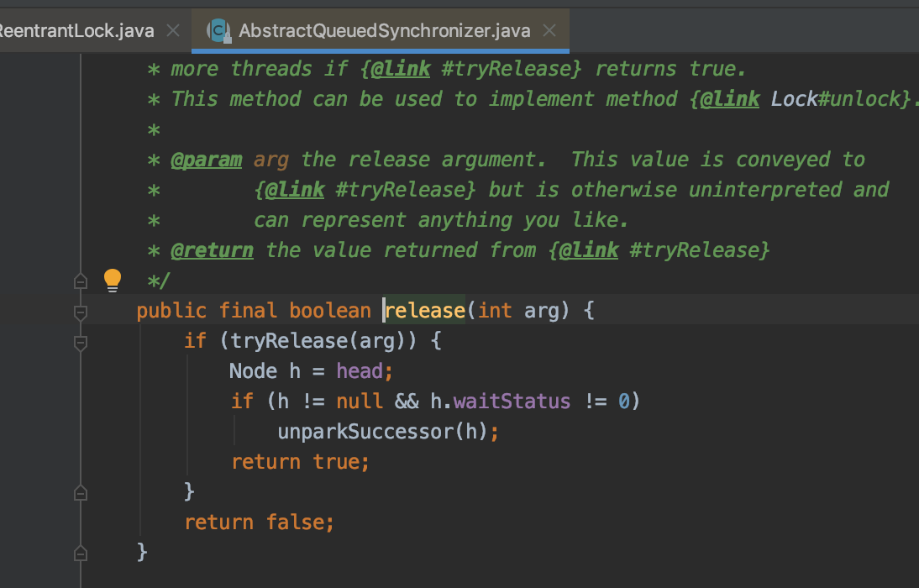Screen dimensions: 919x588
Task: Switch to the ReentrantLock.java tab
Action: tap(77, 31)
